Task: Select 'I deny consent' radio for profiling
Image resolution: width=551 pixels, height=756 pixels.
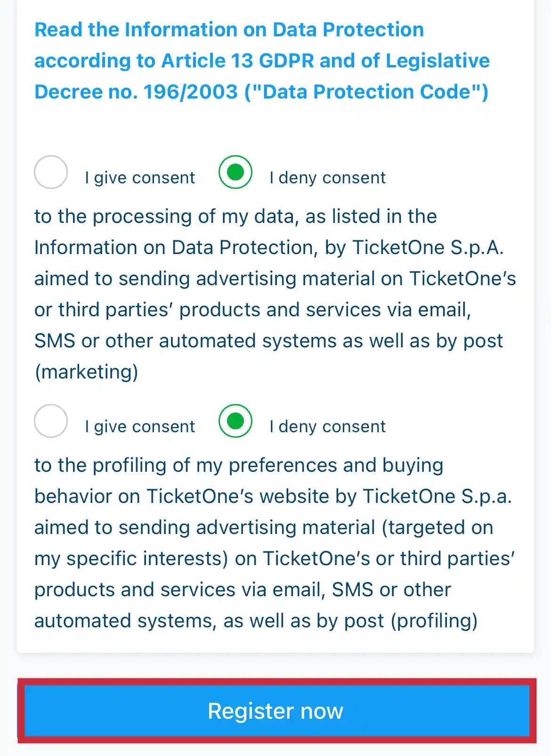Action: tap(235, 421)
